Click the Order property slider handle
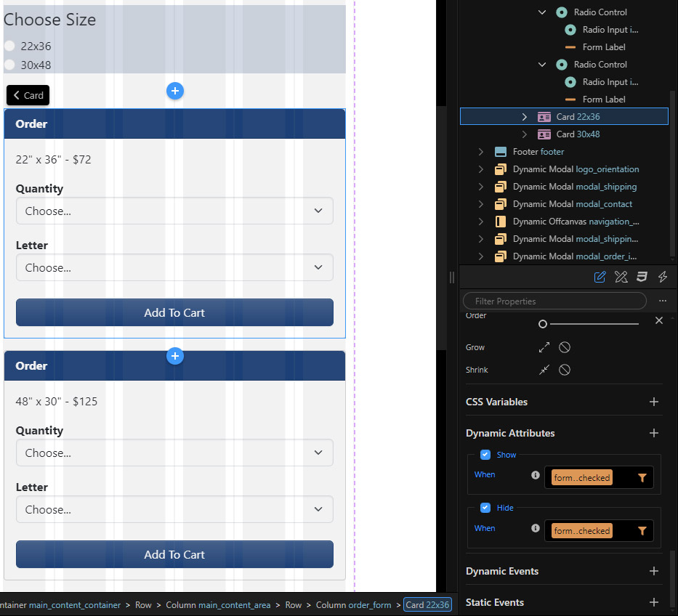This screenshot has height=616, width=678. point(542,323)
